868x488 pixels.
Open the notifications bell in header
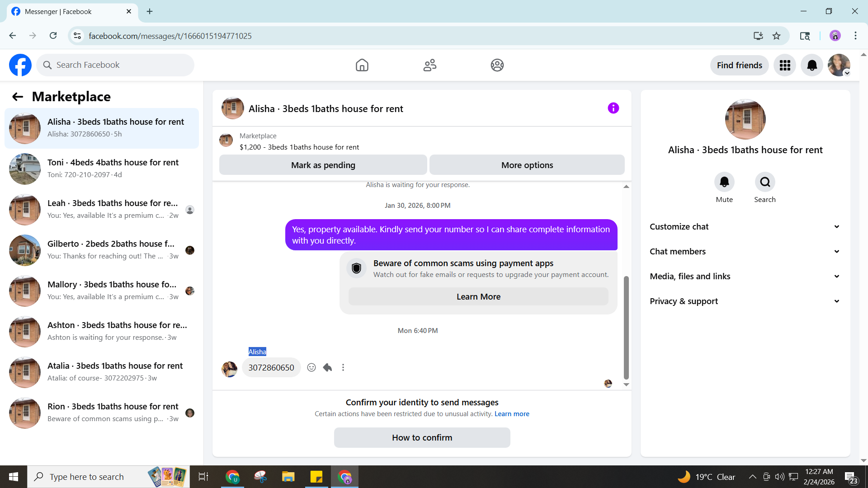(812, 65)
